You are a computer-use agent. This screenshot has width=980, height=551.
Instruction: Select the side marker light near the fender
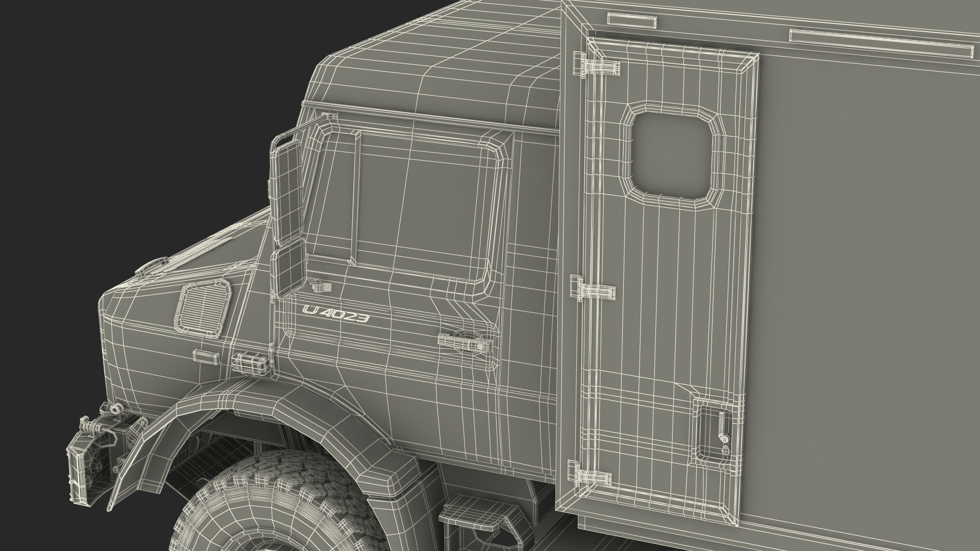tap(251, 363)
